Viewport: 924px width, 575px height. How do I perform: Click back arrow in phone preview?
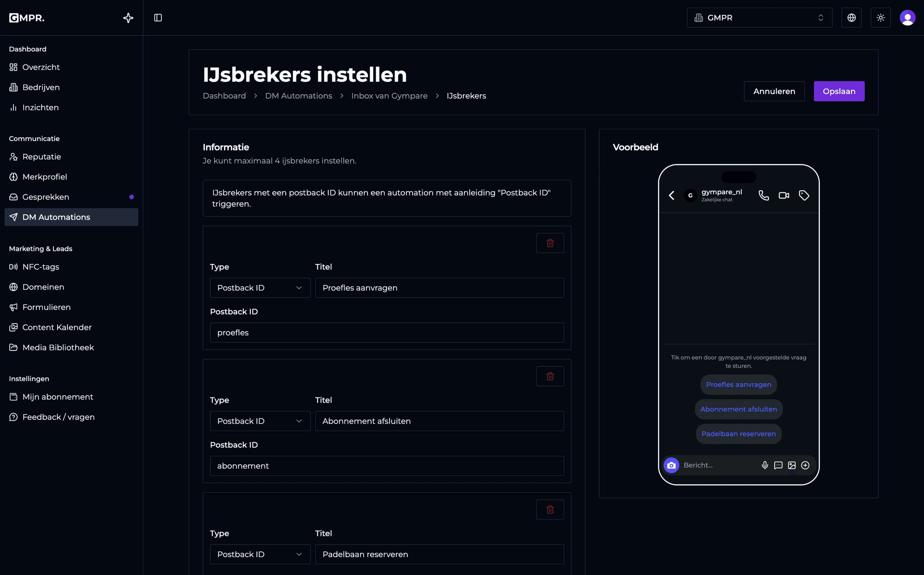(x=672, y=195)
